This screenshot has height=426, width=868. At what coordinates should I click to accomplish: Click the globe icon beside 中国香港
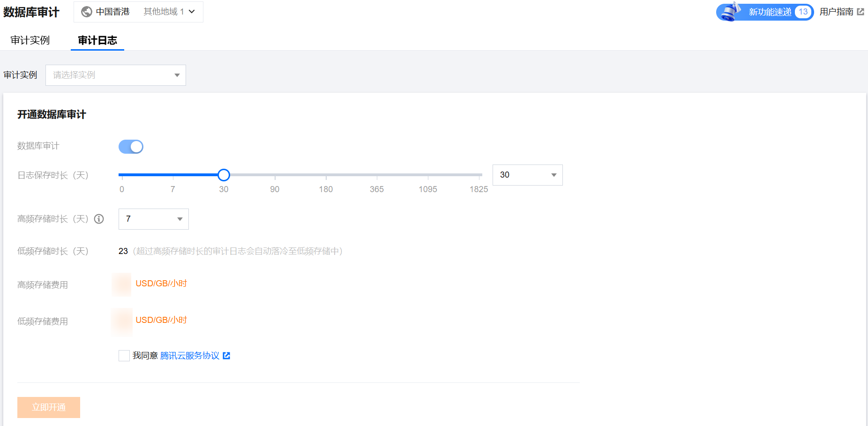coord(87,12)
